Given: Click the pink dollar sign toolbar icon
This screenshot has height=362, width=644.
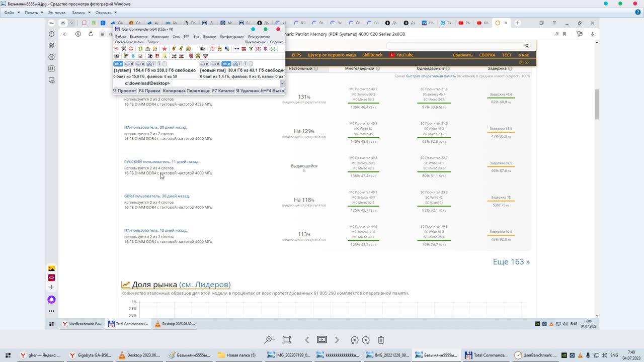Looking at the screenshot, I should [x=266, y=49].
